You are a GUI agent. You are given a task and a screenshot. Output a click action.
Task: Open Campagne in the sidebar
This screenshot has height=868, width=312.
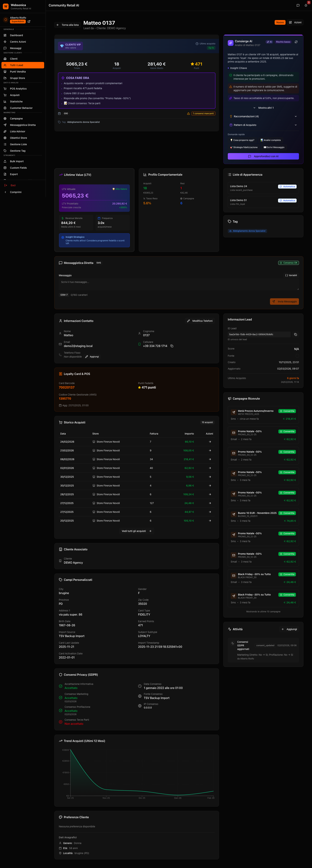pos(16,119)
